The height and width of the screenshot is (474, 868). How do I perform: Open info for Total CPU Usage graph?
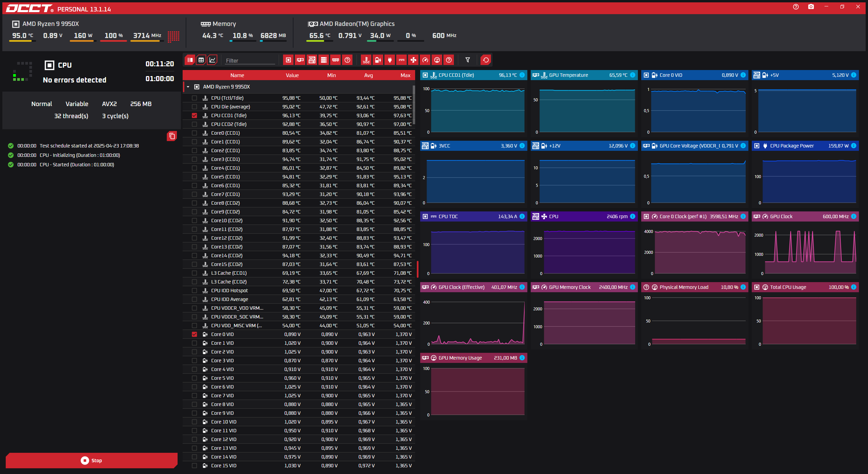click(x=854, y=287)
